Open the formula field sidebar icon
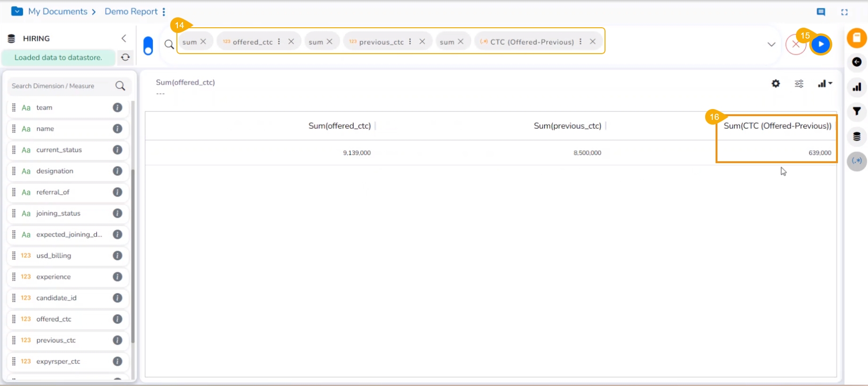The image size is (868, 386). click(857, 161)
